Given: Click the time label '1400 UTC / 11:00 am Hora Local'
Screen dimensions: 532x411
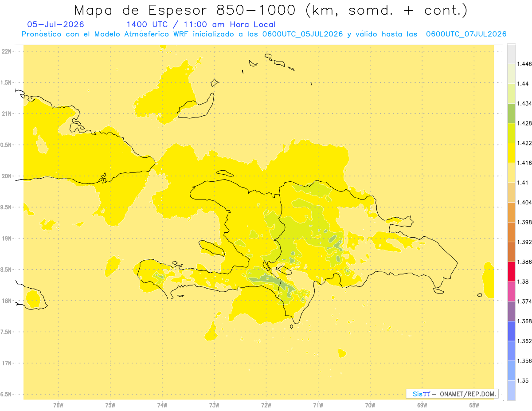Looking at the screenshot, I should pos(201,24).
